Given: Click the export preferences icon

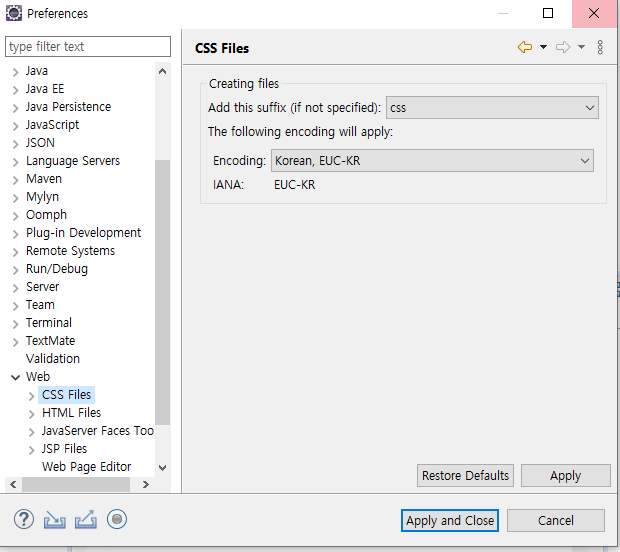Looking at the screenshot, I should 86,519.
